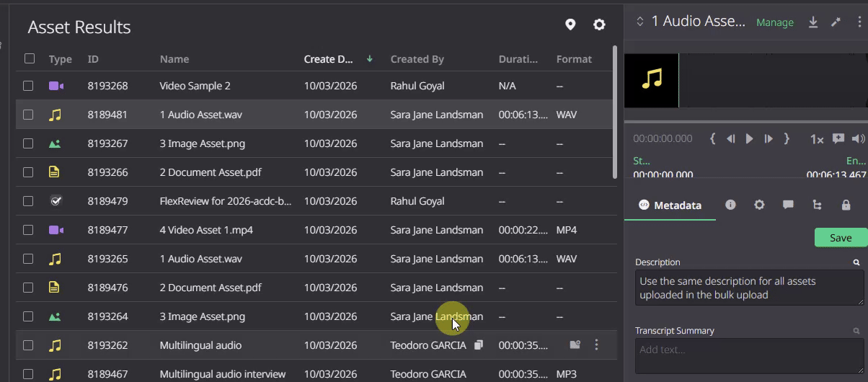Open the comments tab icon
The height and width of the screenshot is (382, 868).
coord(788,205)
